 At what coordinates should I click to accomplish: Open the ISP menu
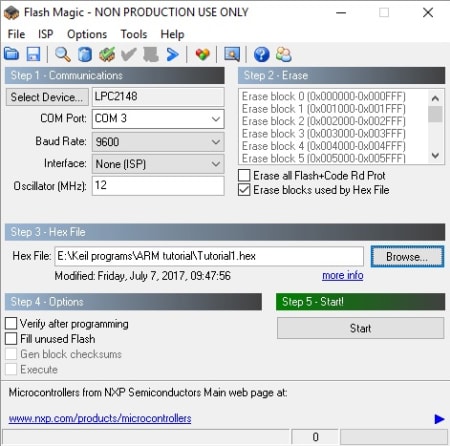(46, 34)
